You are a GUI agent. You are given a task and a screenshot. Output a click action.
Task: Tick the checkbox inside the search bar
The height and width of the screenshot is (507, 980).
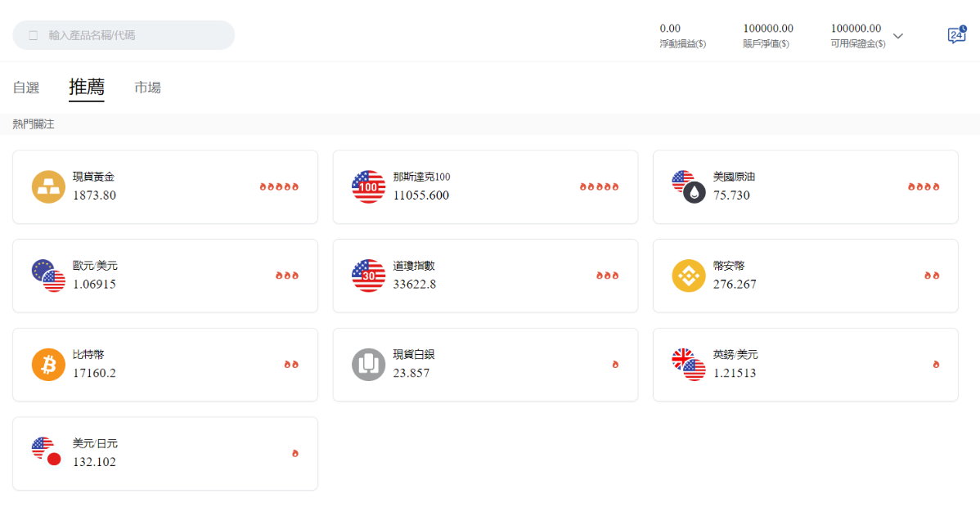tap(31, 34)
